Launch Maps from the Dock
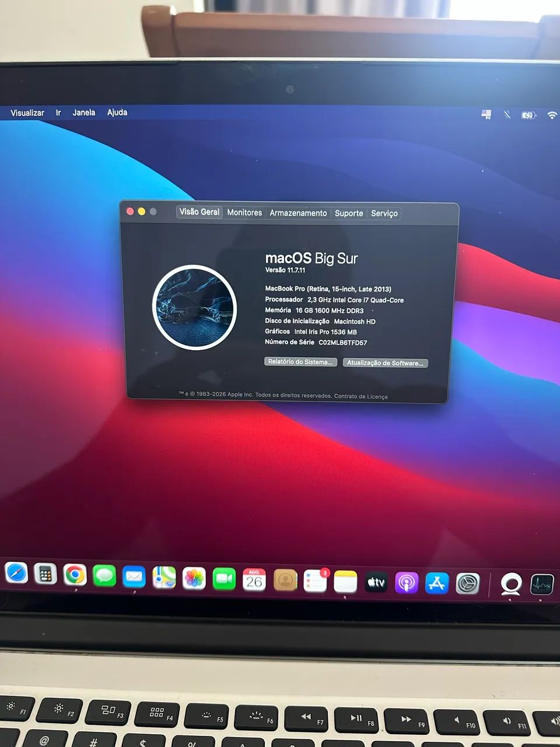The image size is (560, 747). (164, 577)
